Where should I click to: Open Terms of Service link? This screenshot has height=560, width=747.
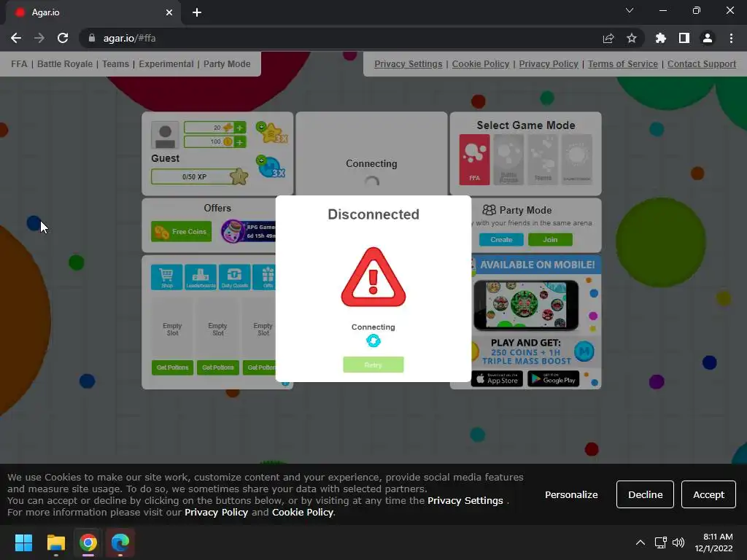click(623, 64)
